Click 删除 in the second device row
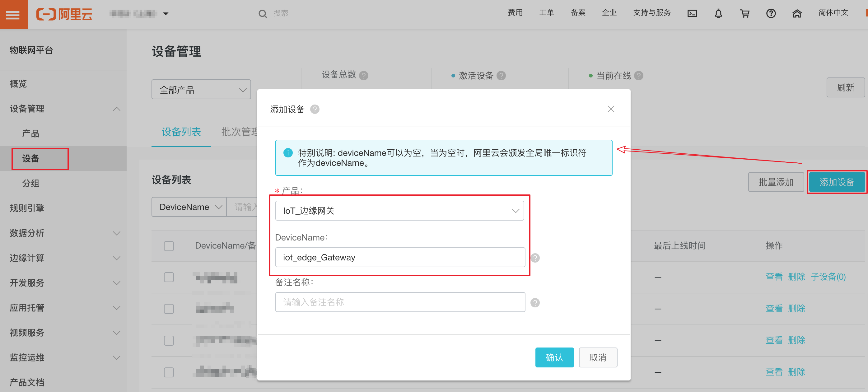The width and height of the screenshot is (868, 392). tap(796, 309)
